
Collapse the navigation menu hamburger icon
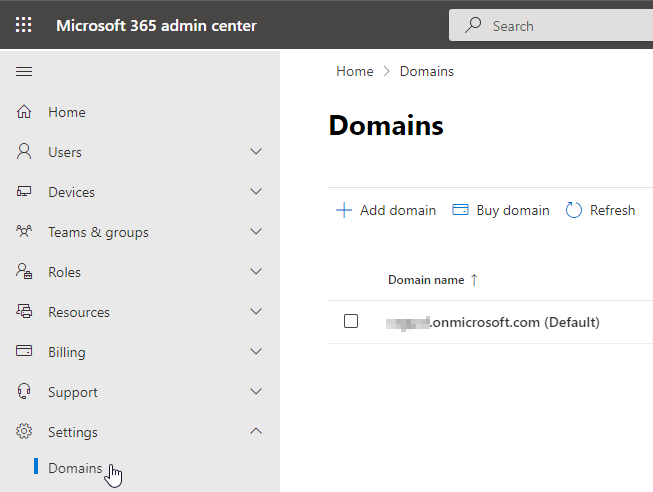24,72
